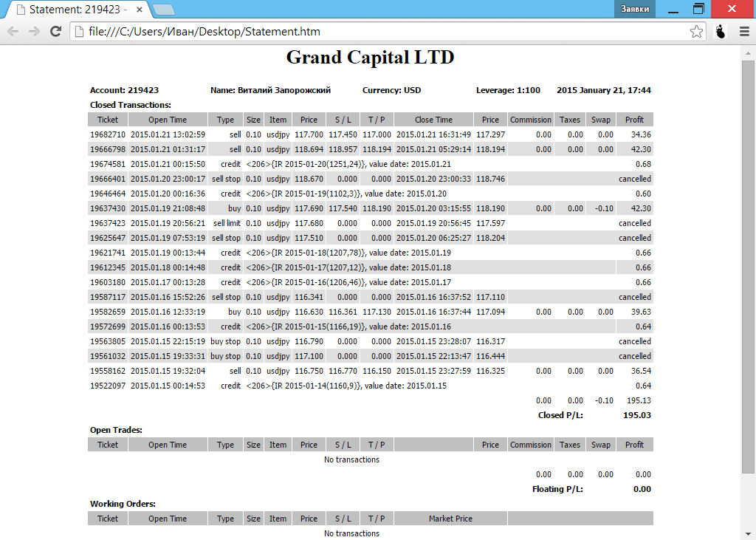The width and height of the screenshot is (756, 540).
Task: Click ticket number 19666401
Action: [108, 179]
